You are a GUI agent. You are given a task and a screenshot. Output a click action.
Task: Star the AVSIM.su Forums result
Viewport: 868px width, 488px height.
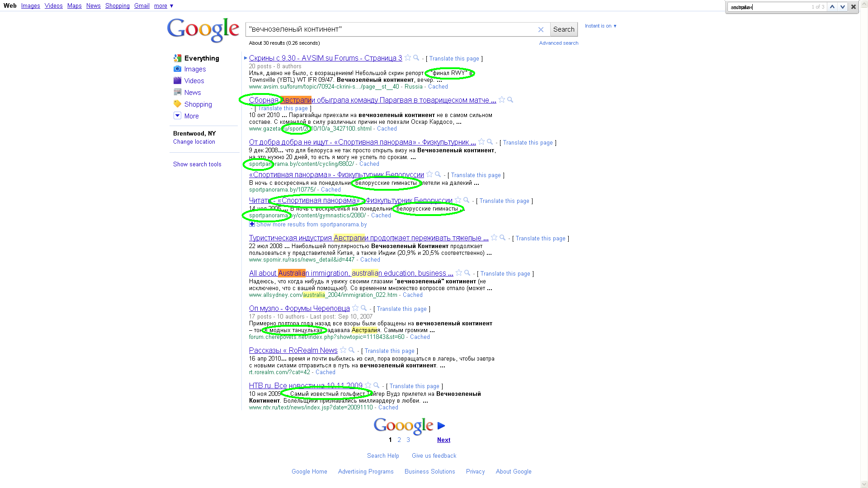coord(408,58)
